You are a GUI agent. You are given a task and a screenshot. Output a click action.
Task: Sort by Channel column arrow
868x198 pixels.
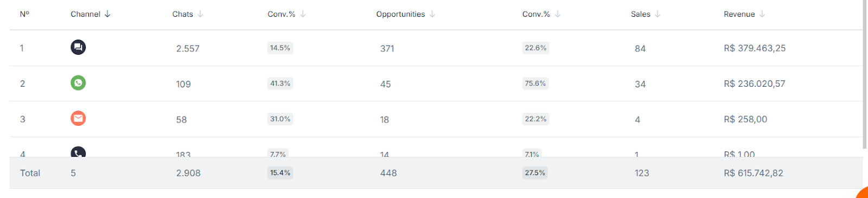(x=107, y=14)
